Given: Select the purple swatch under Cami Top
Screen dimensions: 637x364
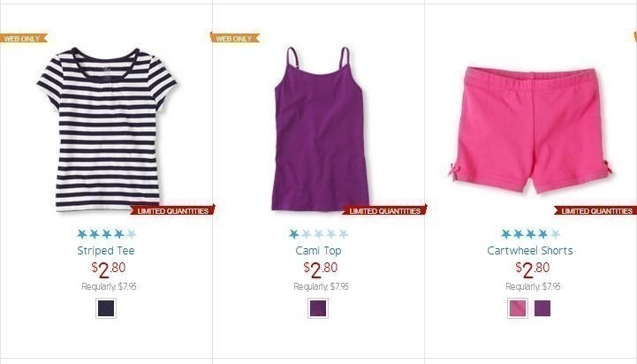Looking at the screenshot, I should (x=318, y=308).
